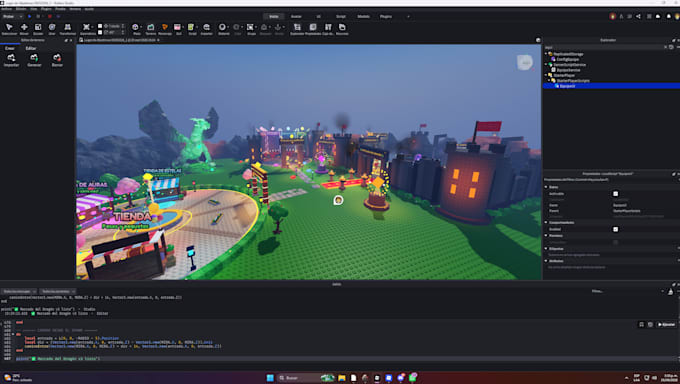Click Importar in the terrain editor
This screenshot has width=680, height=384.
coord(11,60)
